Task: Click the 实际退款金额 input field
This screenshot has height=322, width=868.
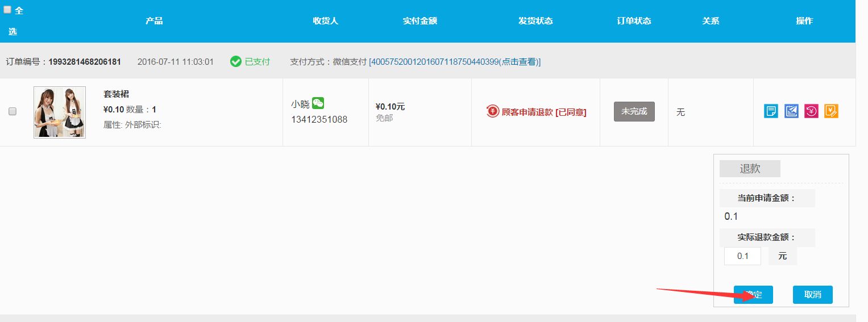Action: tap(742, 256)
